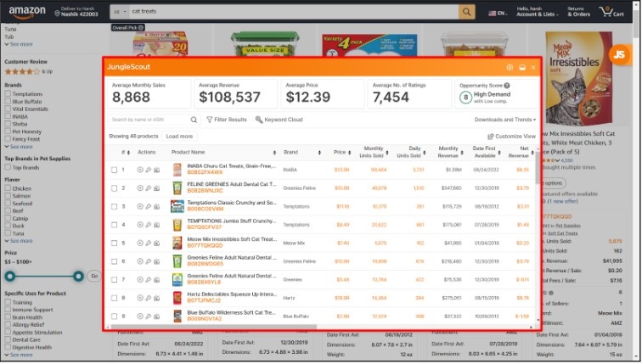The image size is (642, 364).
Task: Click the magnifier icon in ASIN search
Action: 194,120
